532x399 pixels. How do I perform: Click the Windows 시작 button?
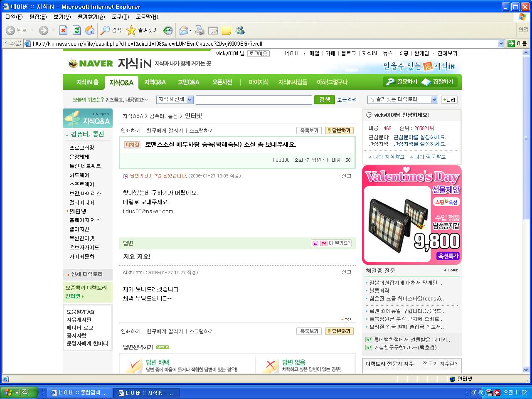pyautogui.click(x=19, y=392)
